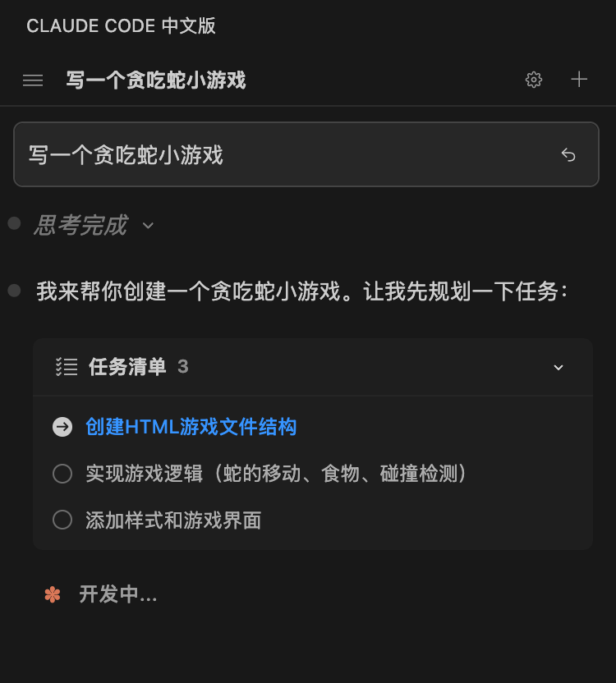The height and width of the screenshot is (683, 616).
Task: Click the 任务清单 header label
Action: pyautogui.click(x=127, y=367)
